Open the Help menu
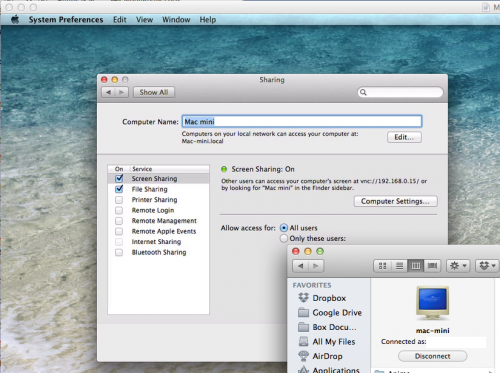Viewport: 500px width, 373px height. point(208,20)
